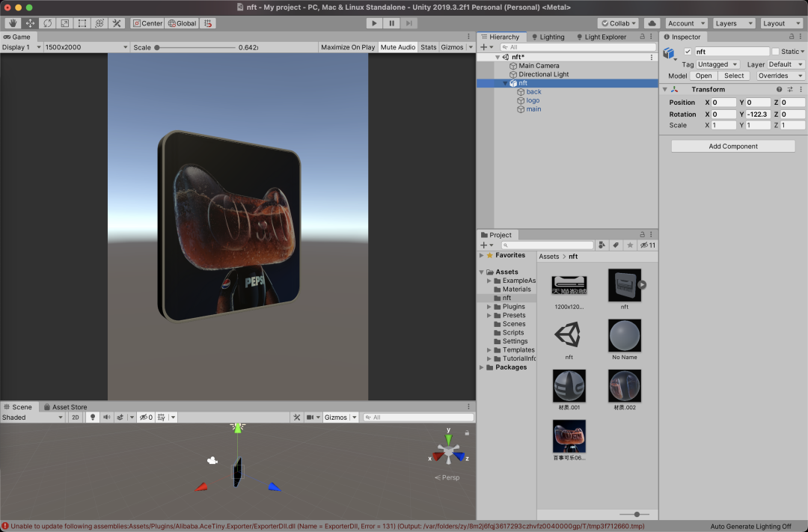Toggle scene effects icon in Scene toolbar
This screenshot has width=808, height=532.
coord(120,417)
